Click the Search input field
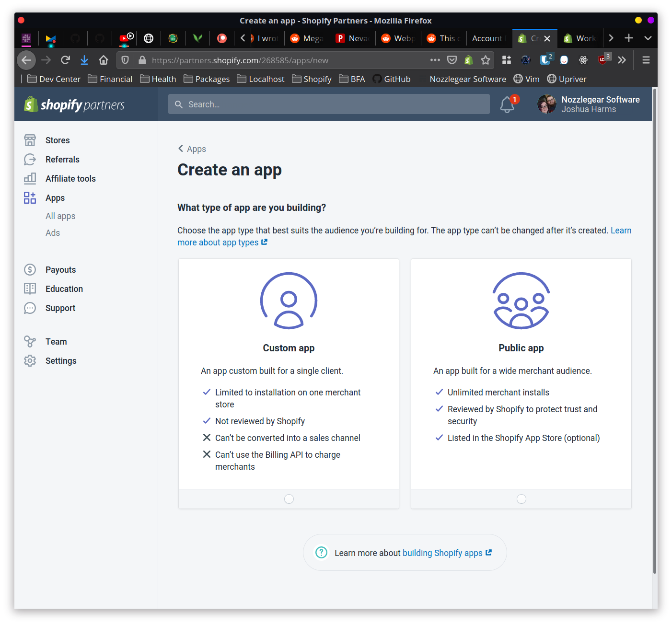The height and width of the screenshot is (625, 672). pos(329,104)
